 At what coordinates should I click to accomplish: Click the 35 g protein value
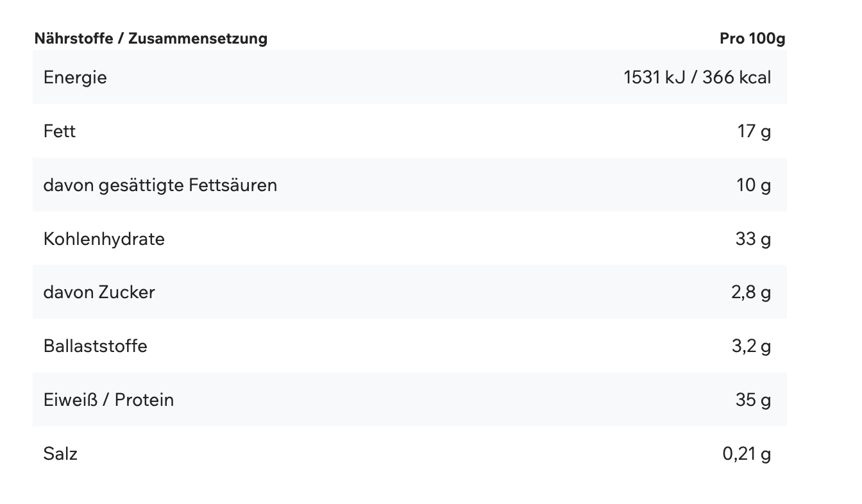pyautogui.click(x=754, y=400)
